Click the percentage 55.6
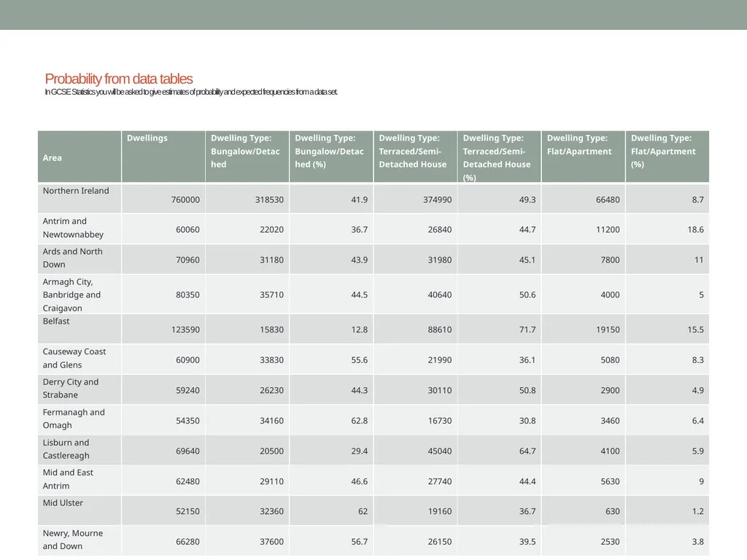This screenshot has height=560, width=747. point(359,360)
